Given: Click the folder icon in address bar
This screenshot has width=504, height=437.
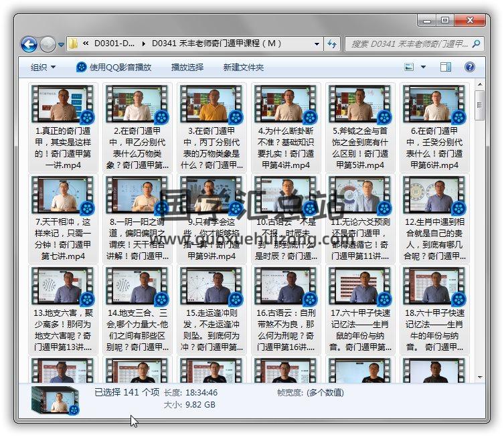Looking at the screenshot, I should point(74,44).
